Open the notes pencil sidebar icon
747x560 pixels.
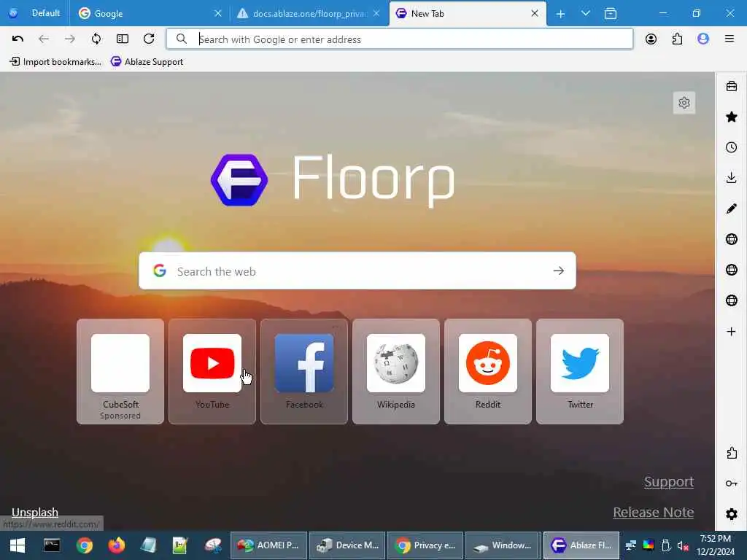[731, 209]
